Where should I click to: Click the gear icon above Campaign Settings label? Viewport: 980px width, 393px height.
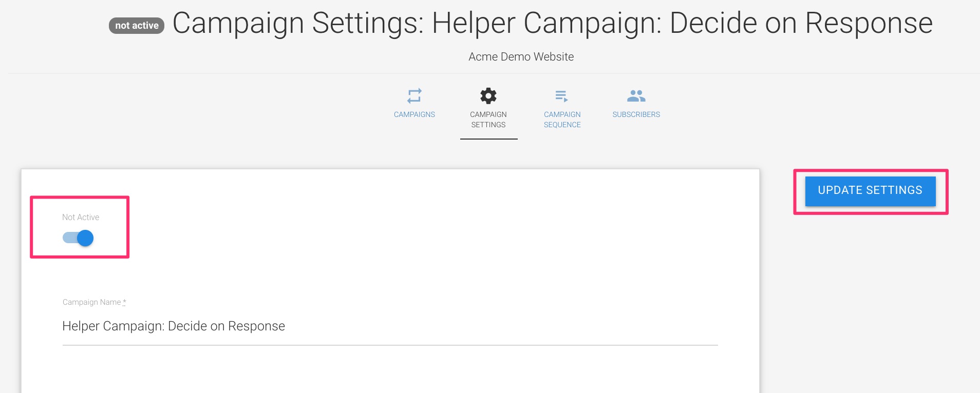488,95
